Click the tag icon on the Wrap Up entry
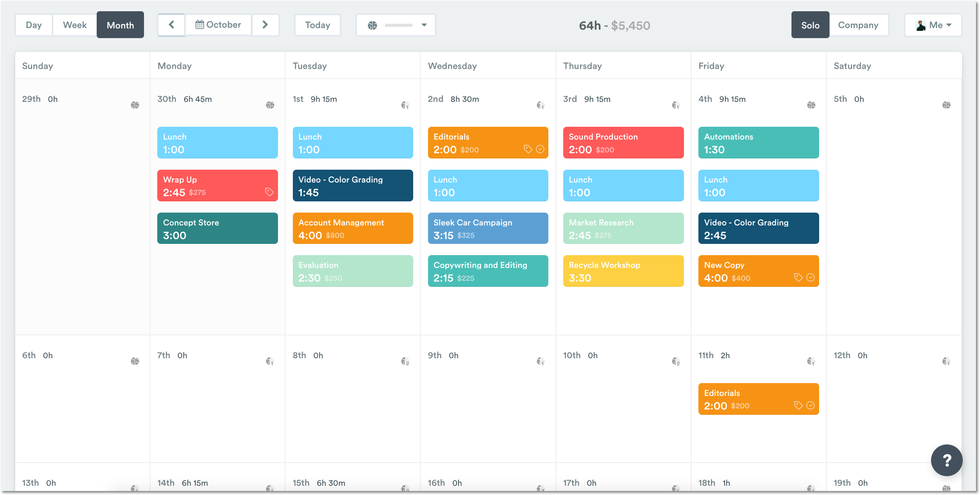This screenshot has height=495, width=980. [x=269, y=192]
